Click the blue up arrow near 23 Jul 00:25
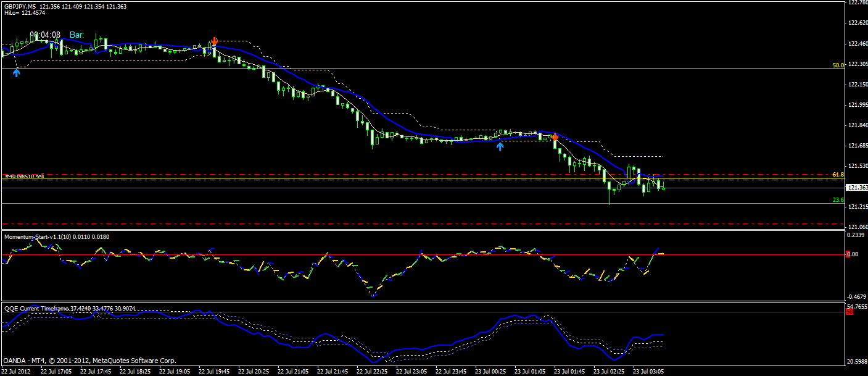Viewport: 868px width, 376px height. (500, 146)
